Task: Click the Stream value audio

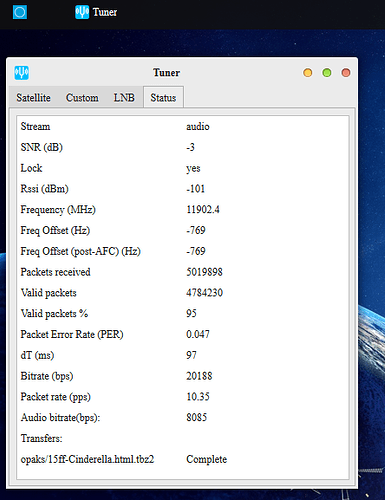Action: tap(198, 127)
